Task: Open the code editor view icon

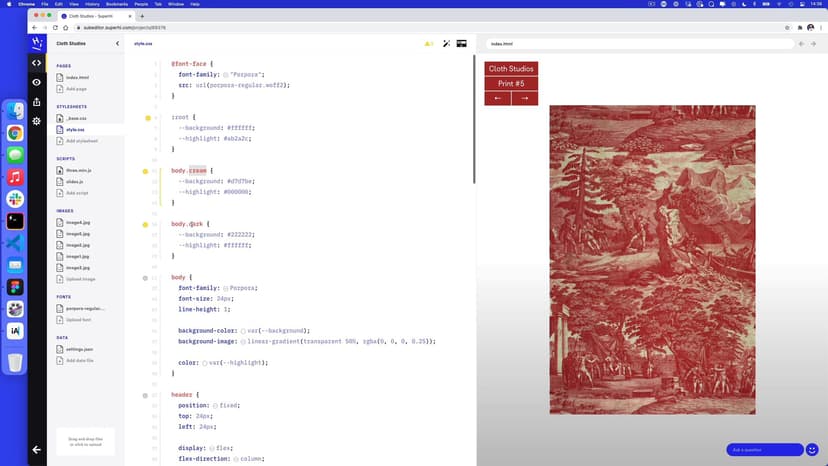Action: tap(37, 62)
